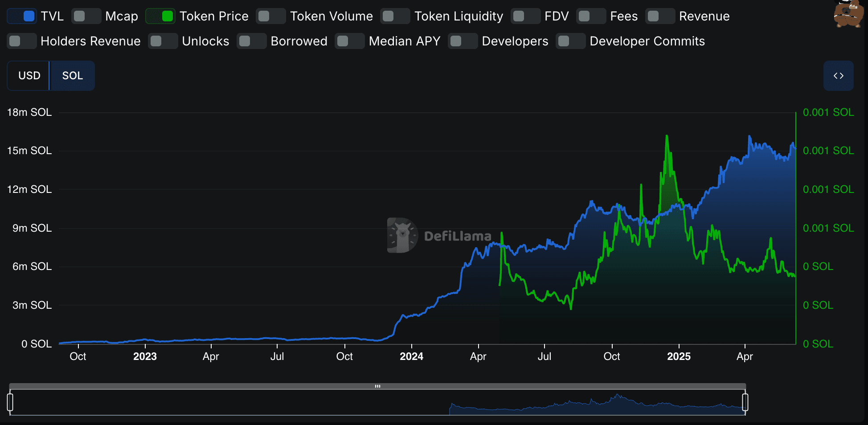
Task: Select the SOL denomination tab
Action: point(72,76)
